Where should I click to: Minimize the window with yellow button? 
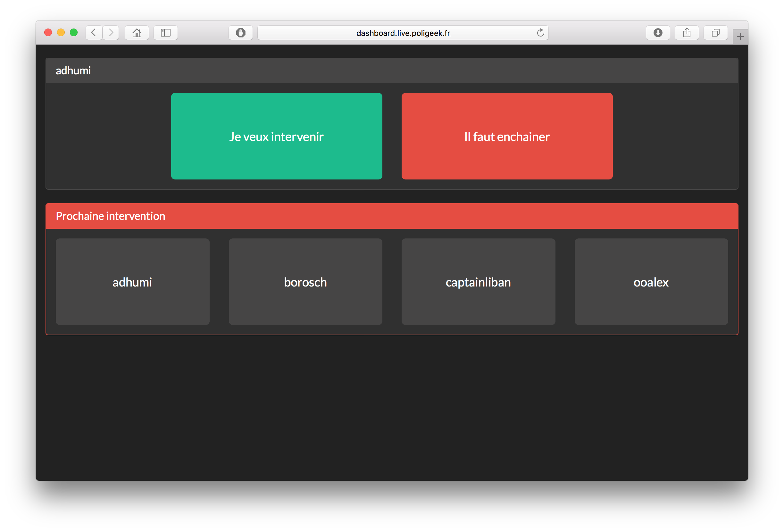pyautogui.click(x=61, y=32)
